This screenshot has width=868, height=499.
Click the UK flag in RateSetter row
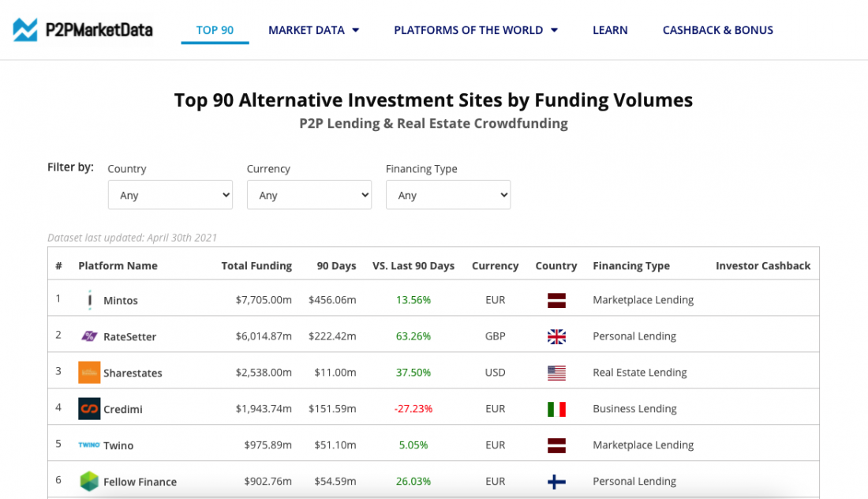[556, 336]
